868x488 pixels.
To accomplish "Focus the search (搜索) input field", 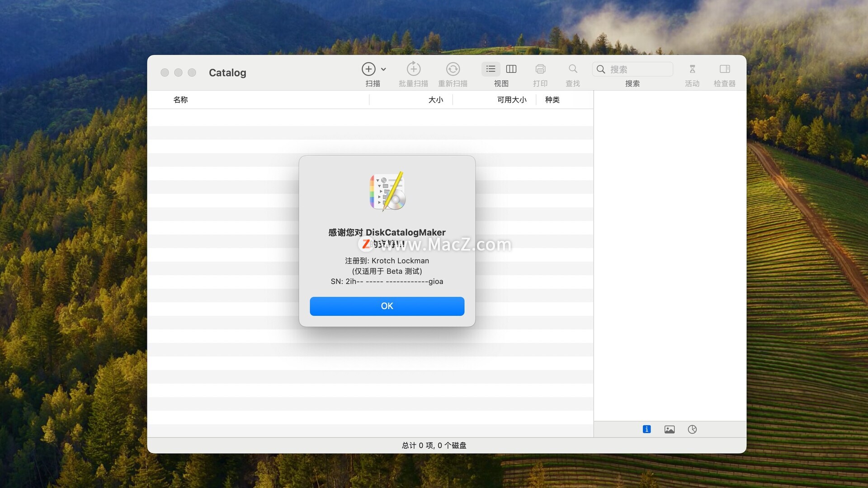I will click(632, 69).
